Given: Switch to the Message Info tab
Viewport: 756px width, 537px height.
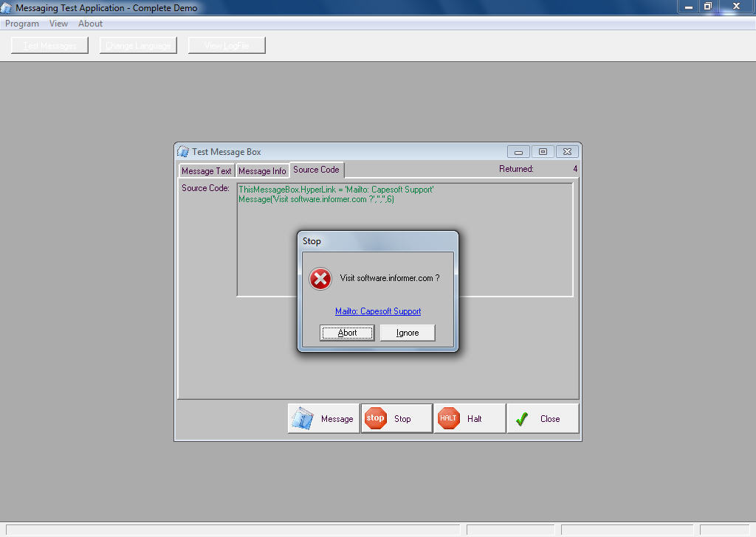Looking at the screenshot, I should point(262,171).
